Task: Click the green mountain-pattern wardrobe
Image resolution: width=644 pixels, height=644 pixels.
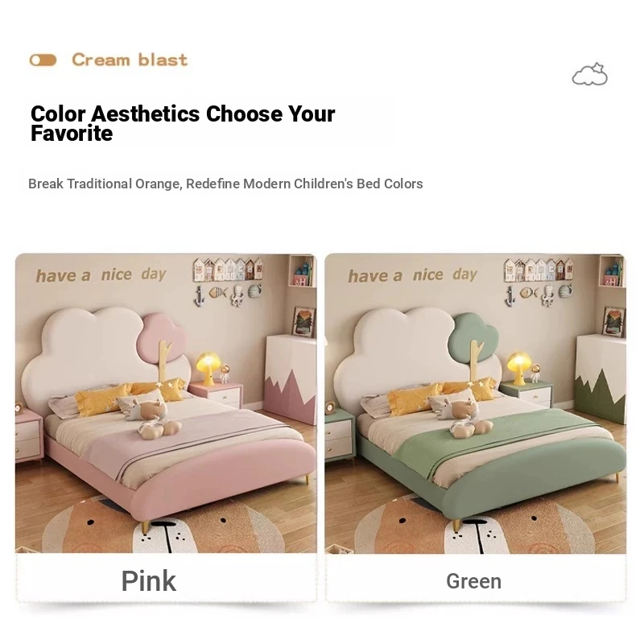Action: coord(601,378)
